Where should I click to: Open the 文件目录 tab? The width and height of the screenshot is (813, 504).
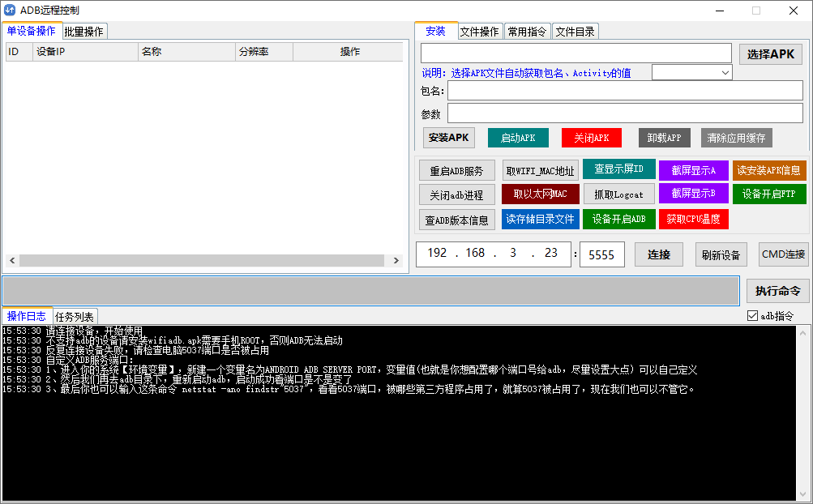pos(576,32)
